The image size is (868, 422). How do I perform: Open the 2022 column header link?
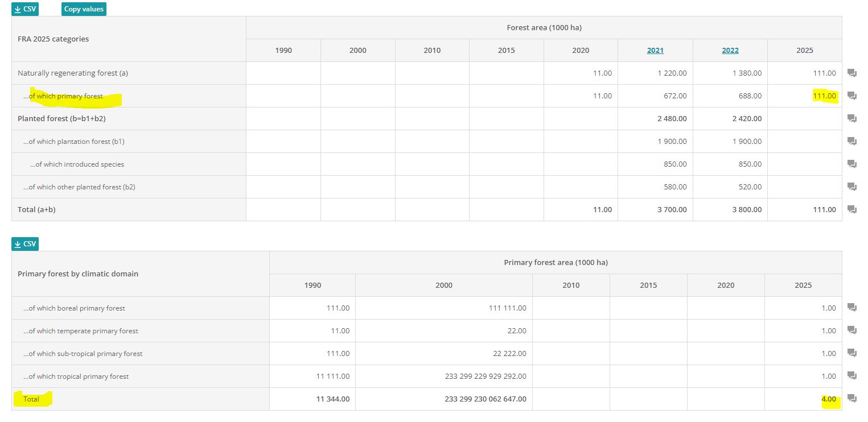click(730, 50)
